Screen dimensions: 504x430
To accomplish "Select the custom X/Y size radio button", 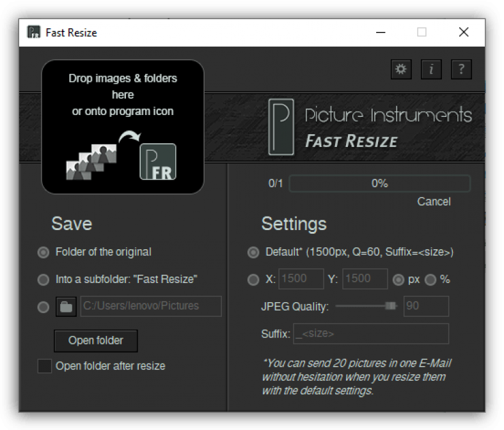I will pyautogui.click(x=253, y=280).
